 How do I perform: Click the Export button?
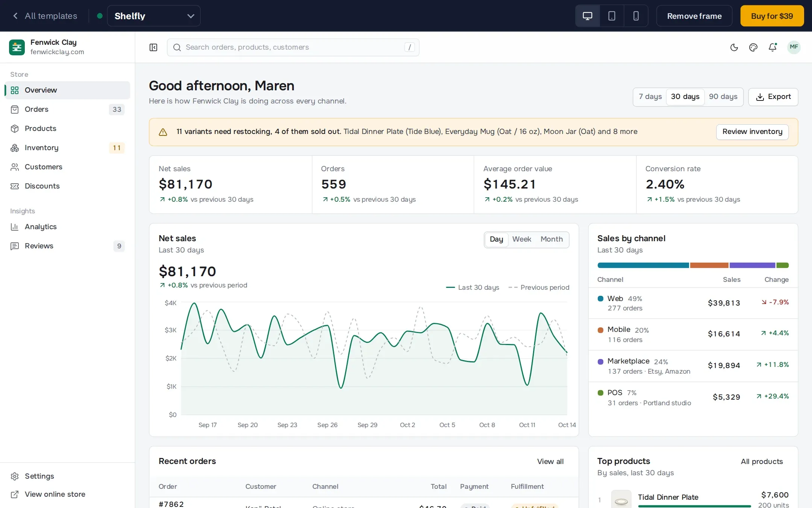coord(773,97)
